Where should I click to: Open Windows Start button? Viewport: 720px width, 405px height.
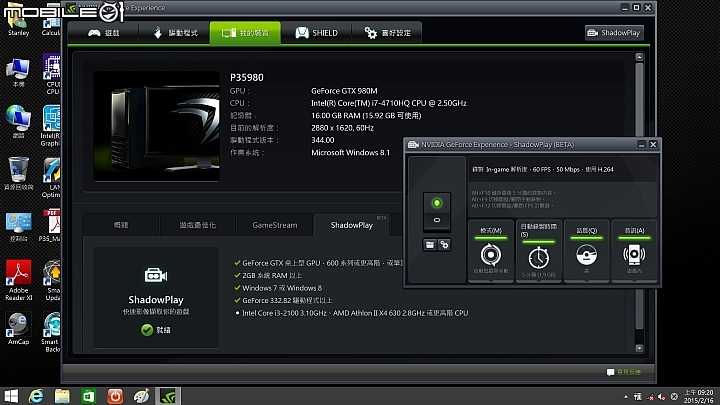[11, 396]
